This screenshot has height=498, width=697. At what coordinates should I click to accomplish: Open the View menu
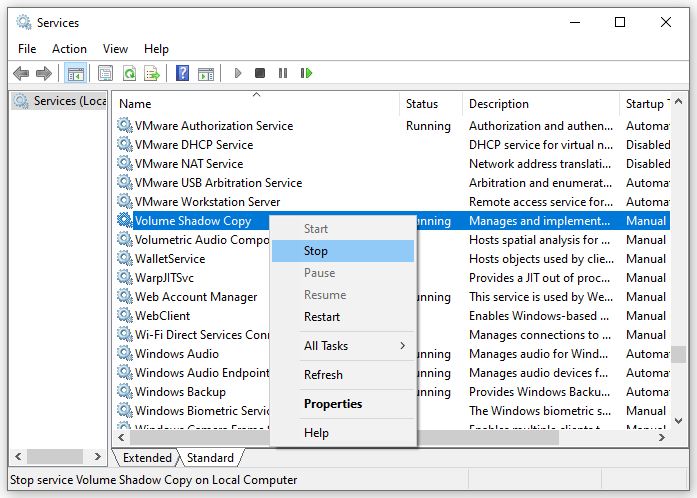click(x=115, y=48)
